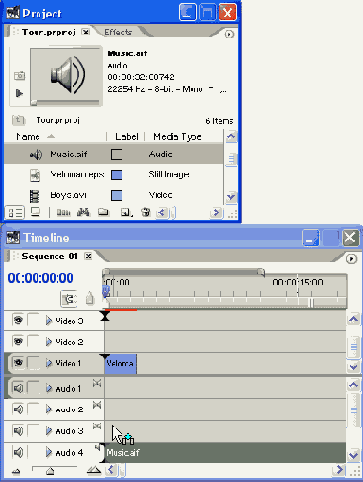Image resolution: width=363 pixels, height=482 pixels.
Task: Click Timeline horizontal scroll right arrow
Action: (x=339, y=470)
